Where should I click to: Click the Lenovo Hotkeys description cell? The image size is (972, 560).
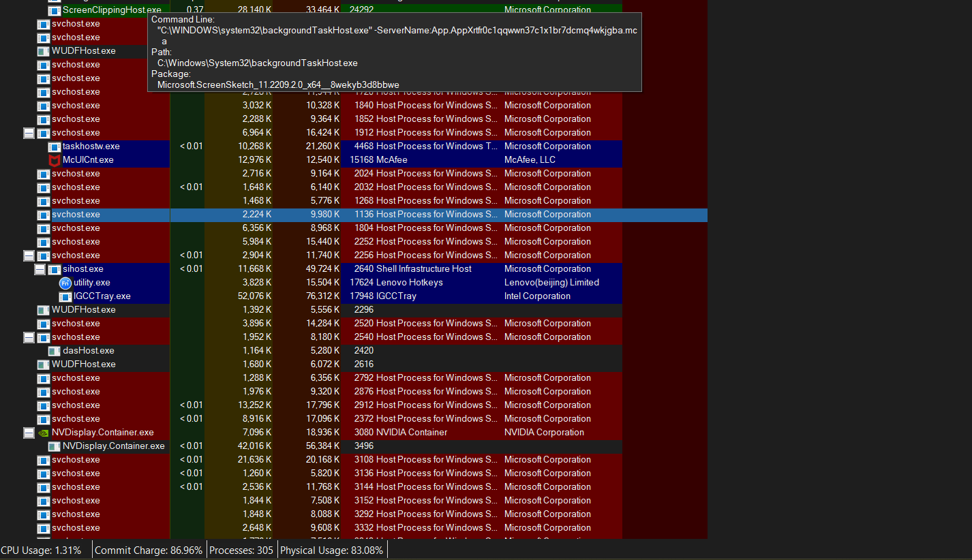coord(410,283)
